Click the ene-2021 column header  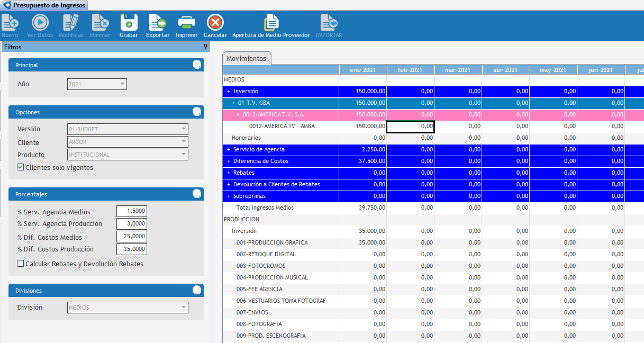[x=362, y=70]
